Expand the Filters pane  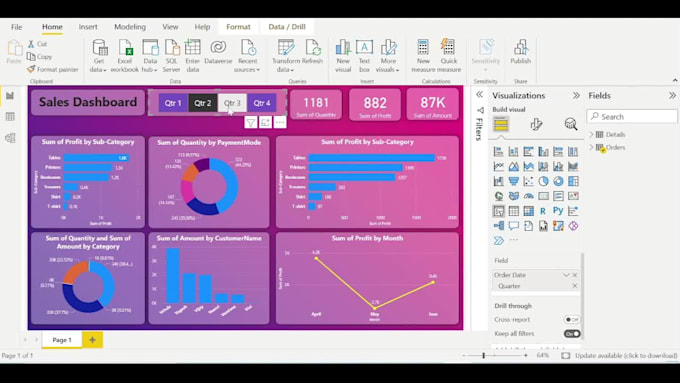click(479, 95)
